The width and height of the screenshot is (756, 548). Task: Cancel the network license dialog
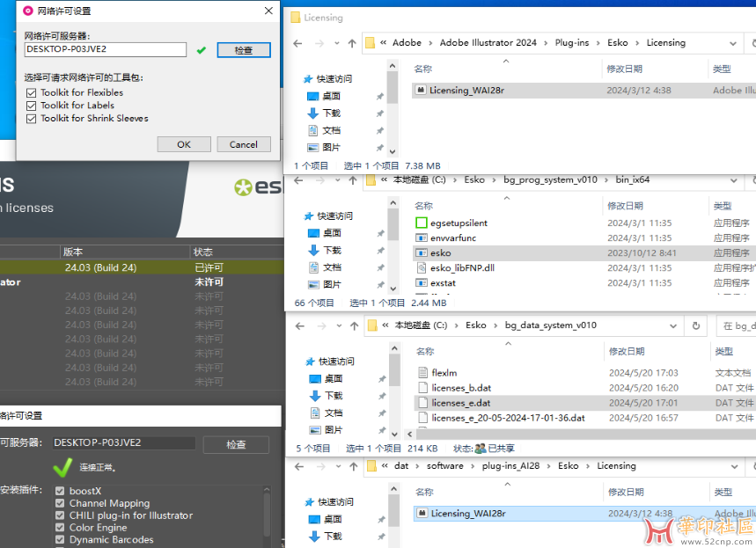tap(244, 144)
